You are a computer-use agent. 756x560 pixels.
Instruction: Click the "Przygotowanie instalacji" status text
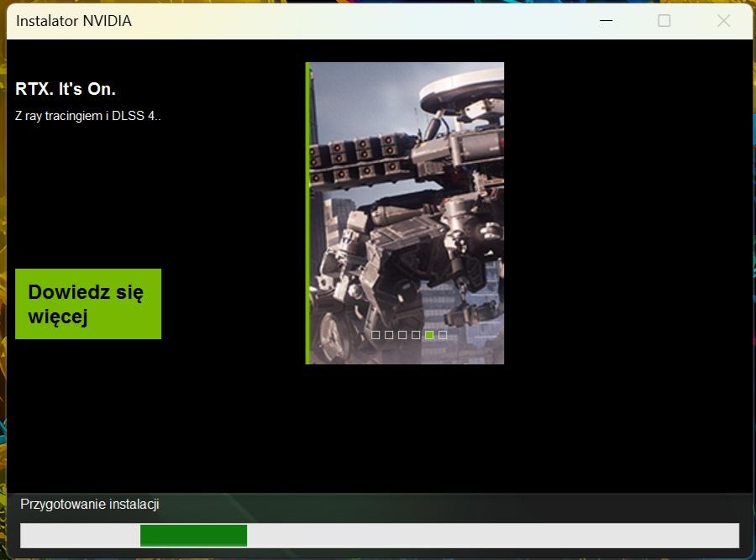[x=90, y=504]
